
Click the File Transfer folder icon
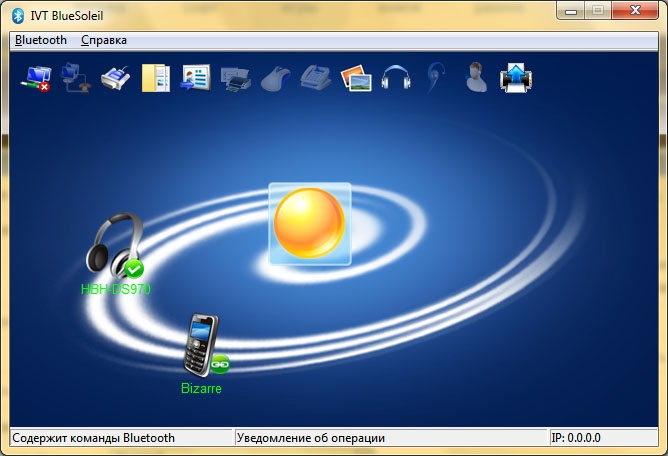(156, 77)
